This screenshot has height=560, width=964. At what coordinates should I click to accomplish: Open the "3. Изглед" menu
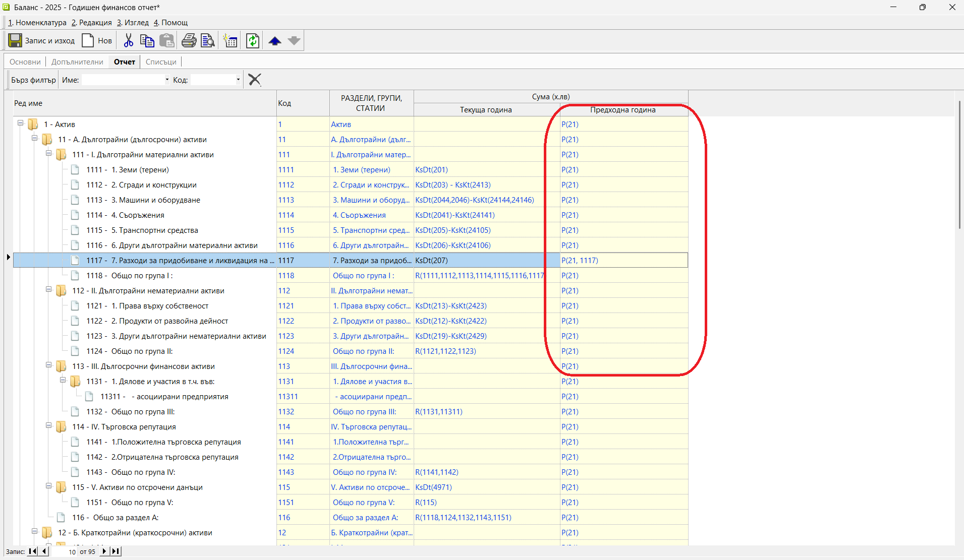pyautogui.click(x=132, y=22)
